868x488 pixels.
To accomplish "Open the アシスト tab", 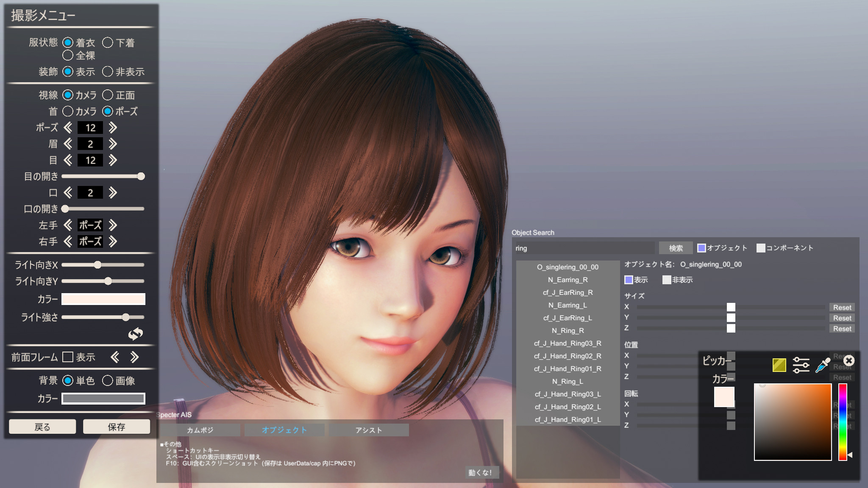I will [x=368, y=430].
